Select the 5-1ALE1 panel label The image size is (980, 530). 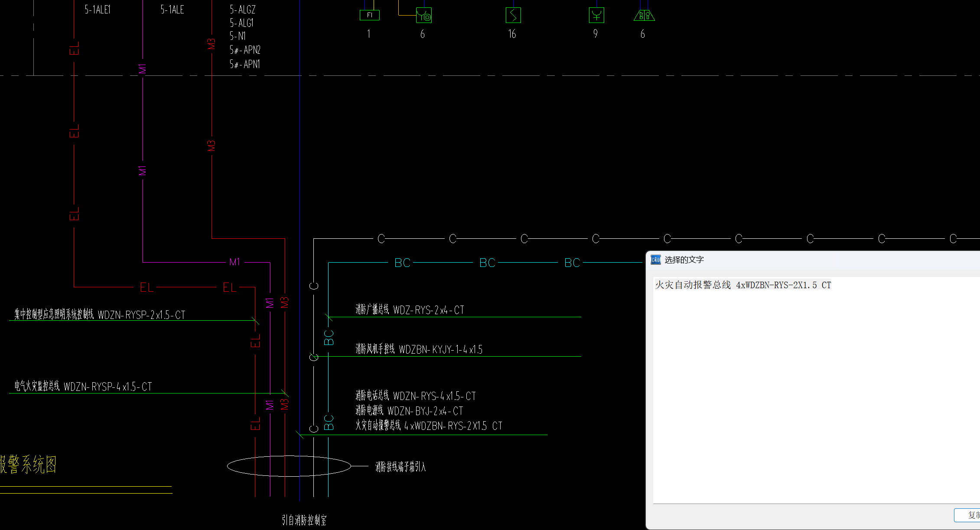[x=98, y=10]
